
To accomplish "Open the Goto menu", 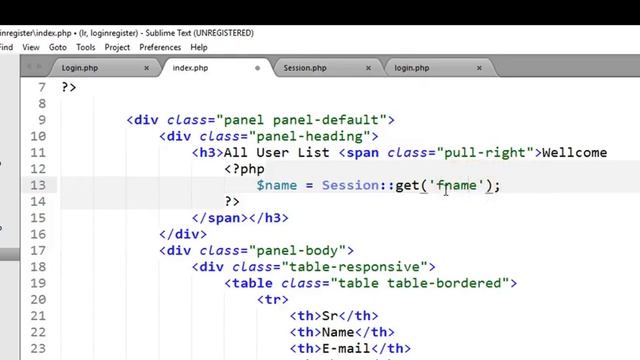I will tap(58, 47).
